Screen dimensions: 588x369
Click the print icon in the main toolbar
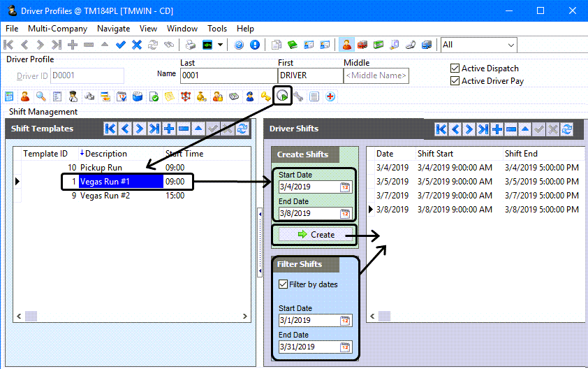point(191,45)
